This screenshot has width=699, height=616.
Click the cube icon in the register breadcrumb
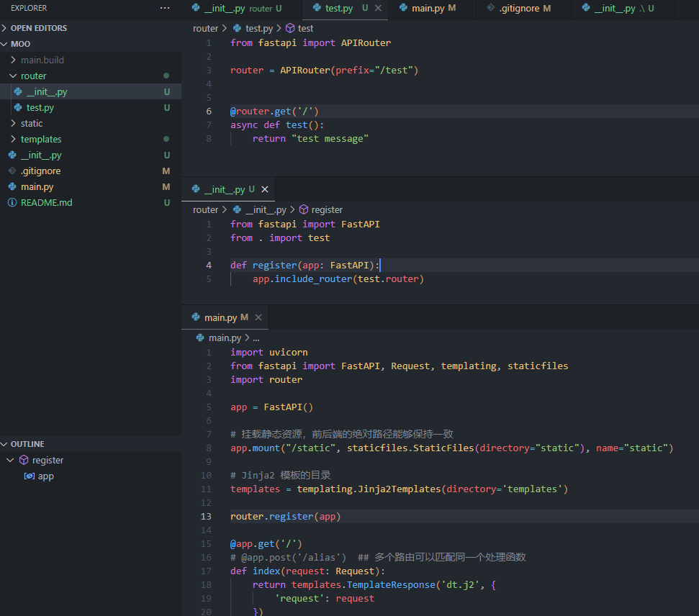pyautogui.click(x=304, y=209)
